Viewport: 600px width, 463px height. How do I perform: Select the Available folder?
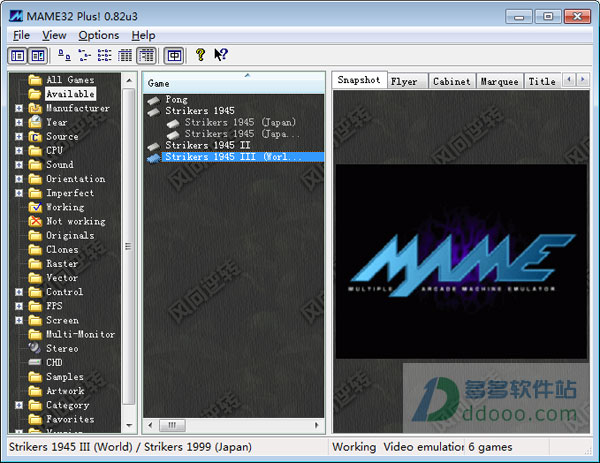(70, 94)
